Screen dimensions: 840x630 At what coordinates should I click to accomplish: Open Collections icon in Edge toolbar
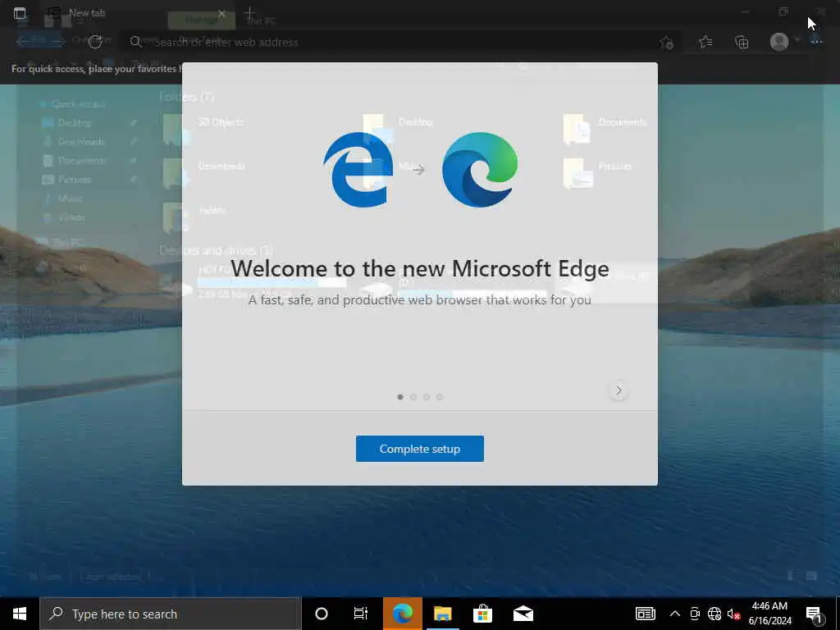[x=742, y=42]
